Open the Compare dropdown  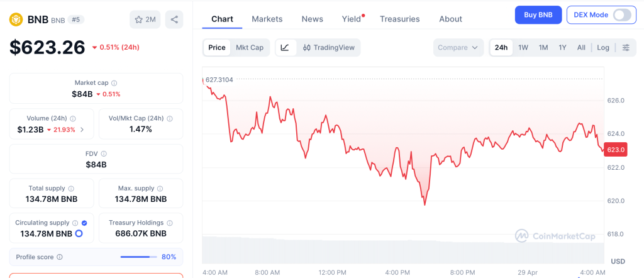(458, 47)
